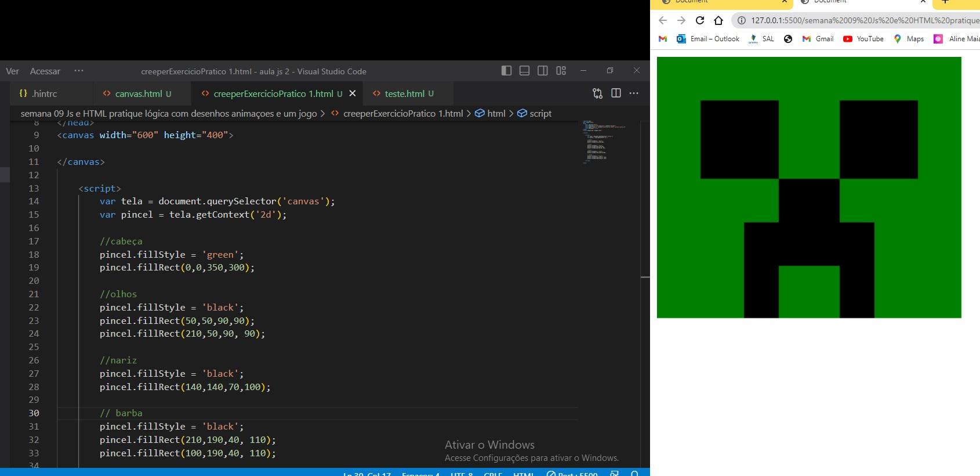
Task: Split the editor to the right
Action: point(616,93)
